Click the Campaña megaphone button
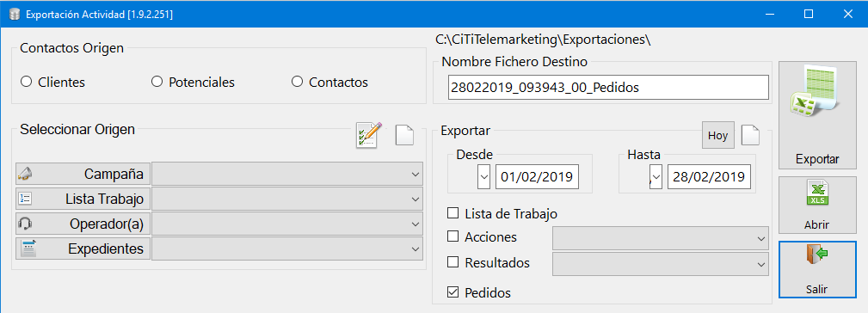This screenshot has width=868, height=313. click(83, 174)
